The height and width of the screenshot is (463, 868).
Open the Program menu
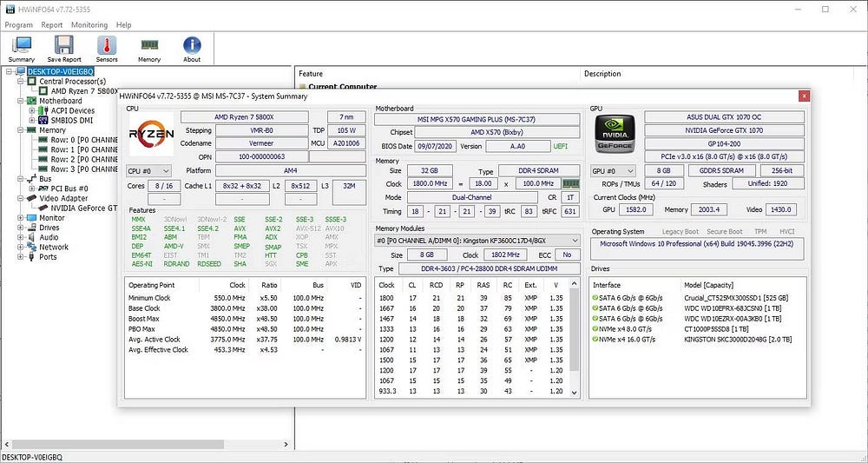[x=18, y=25]
